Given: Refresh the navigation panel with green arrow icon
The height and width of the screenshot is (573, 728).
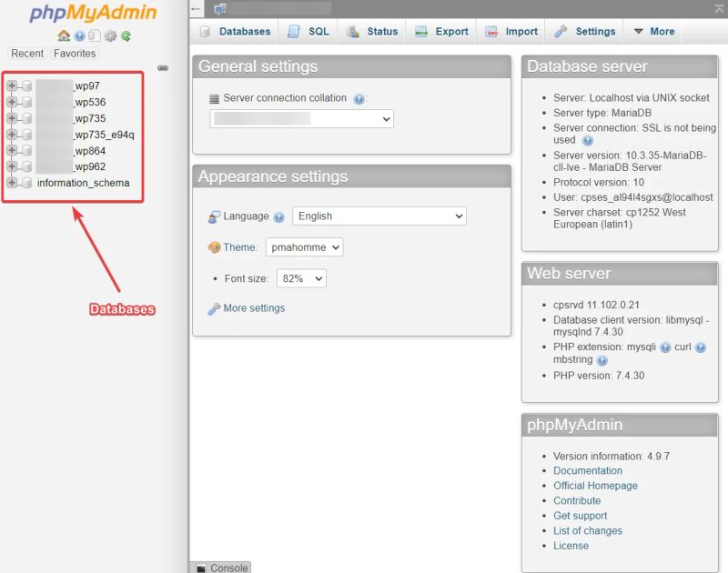Looking at the screenshot, I should coord(126,36).
